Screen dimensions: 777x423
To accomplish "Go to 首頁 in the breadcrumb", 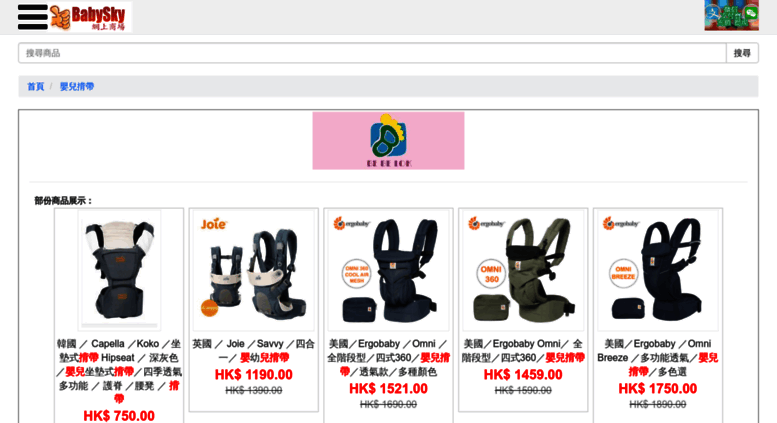I will tap(36, 87).
